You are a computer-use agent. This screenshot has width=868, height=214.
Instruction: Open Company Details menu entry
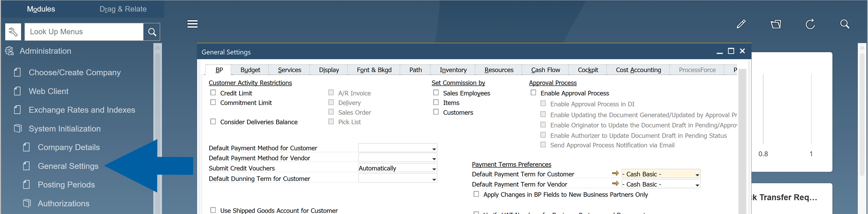click(69, 147)
